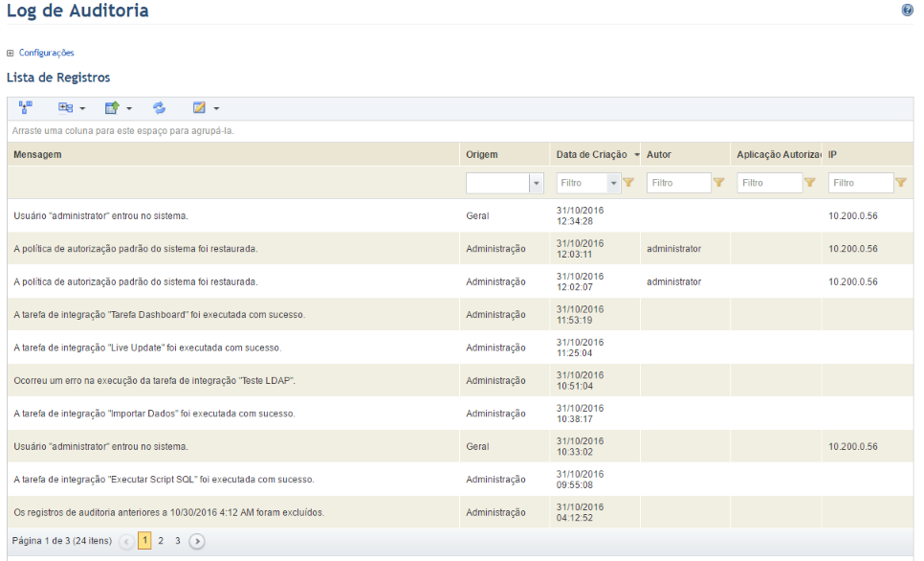Image resolution: width=924 pixels, height=561 pixels.
Task: Go to the next page with the right arrow
Action: click(x=197, y=541)
